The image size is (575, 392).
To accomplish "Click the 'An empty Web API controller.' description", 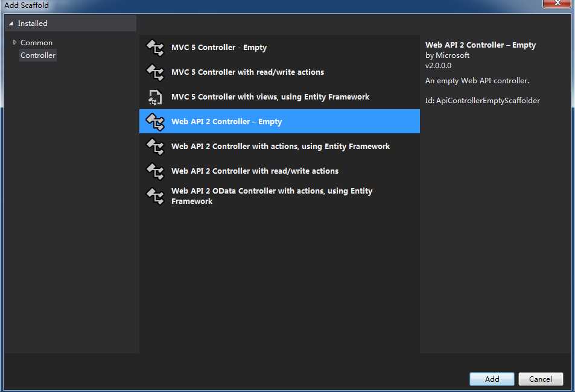I will pyautogui.click(x=477, y=81).
